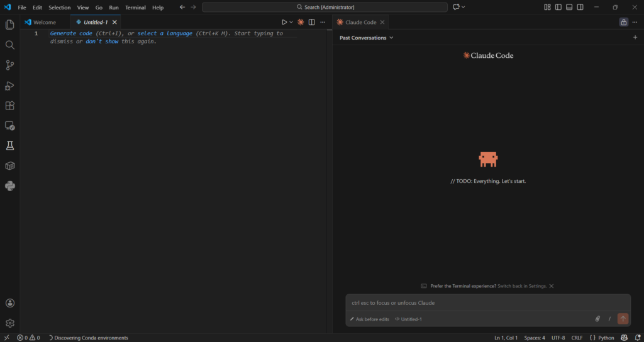The height and width of the screenshot is (342, 644).
Task: Open the Search view in activity bar
Action: (x=10, y=45)
